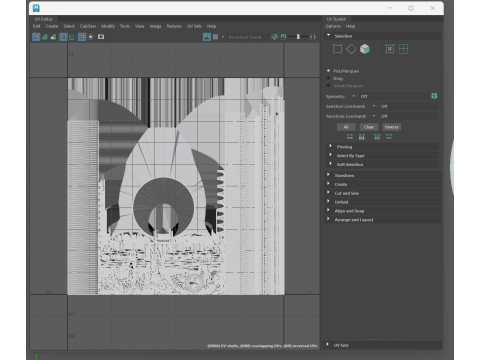Click the Inverse selection button
Viewport: 480px width, 360px height.
(391, 127)
